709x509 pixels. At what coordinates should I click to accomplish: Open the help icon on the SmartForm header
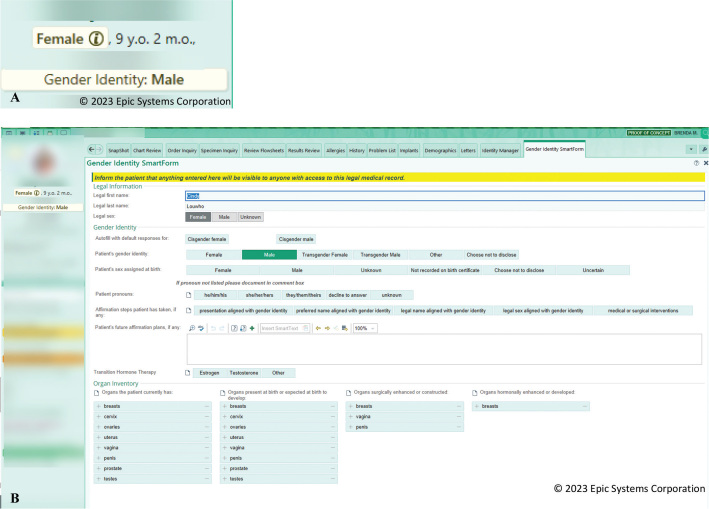pyautogui.click(x=696, y=163)
